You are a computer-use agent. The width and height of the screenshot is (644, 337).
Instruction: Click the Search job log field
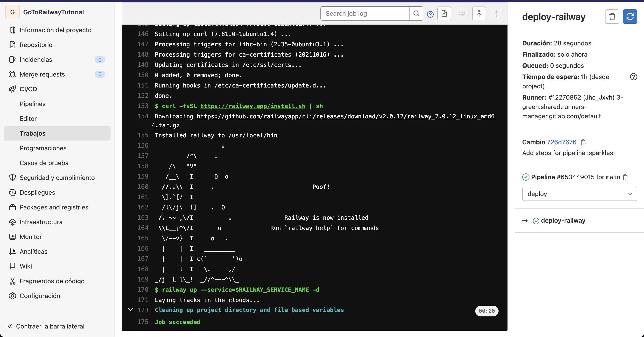[365, 13]
